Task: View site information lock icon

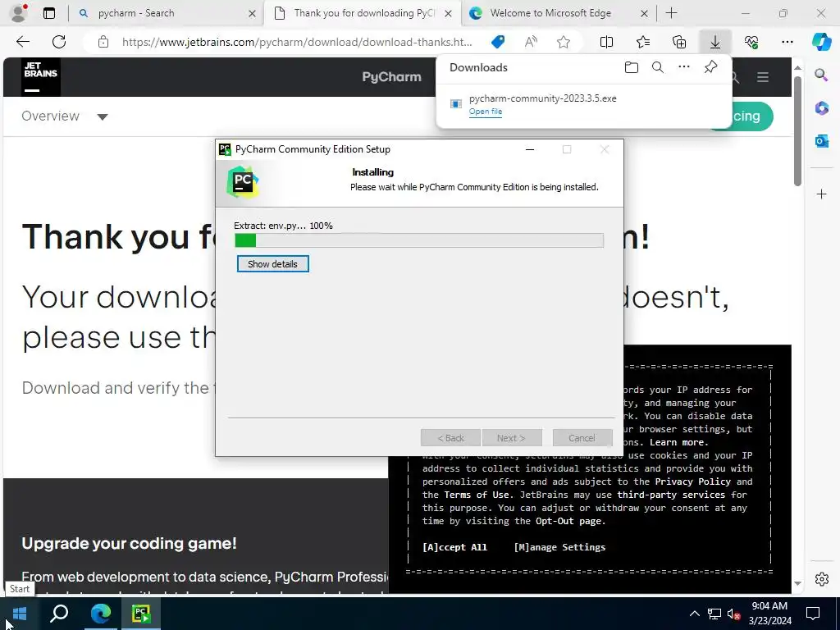Action: pyautogui.click(x=103, y=42)
